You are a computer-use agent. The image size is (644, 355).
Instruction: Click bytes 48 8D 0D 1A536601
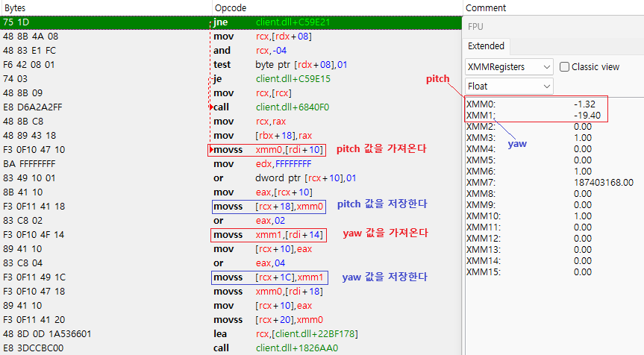(x=47, y=334)
